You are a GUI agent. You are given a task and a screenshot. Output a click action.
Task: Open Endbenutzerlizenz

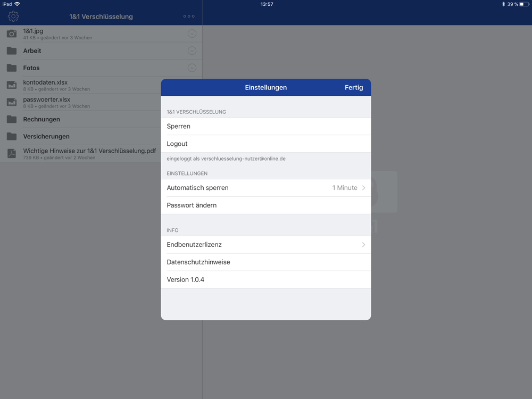(266, 245)
